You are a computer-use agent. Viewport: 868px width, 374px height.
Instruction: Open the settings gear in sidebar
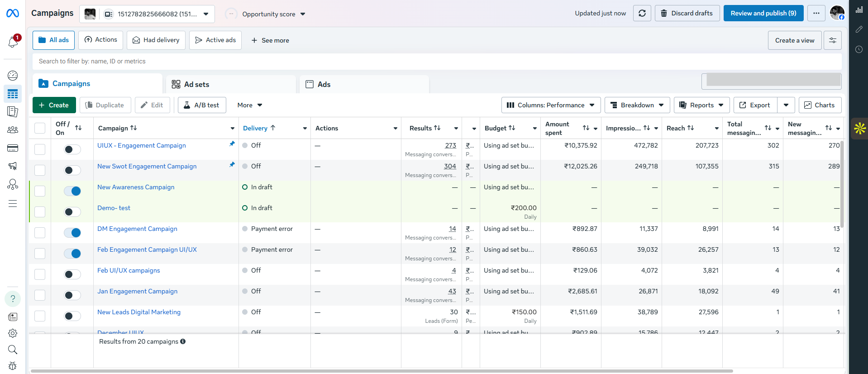click(13, 333)
